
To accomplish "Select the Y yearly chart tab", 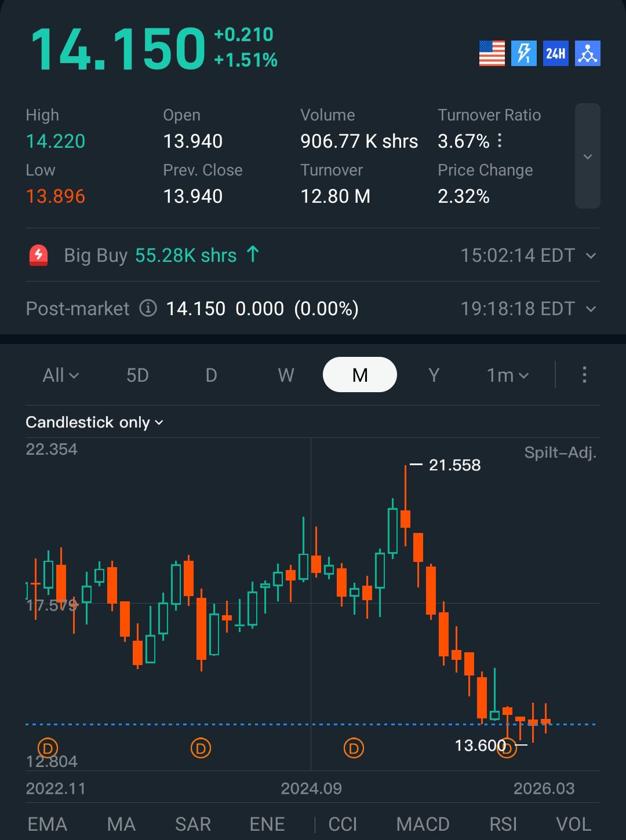I will point(434,375).
